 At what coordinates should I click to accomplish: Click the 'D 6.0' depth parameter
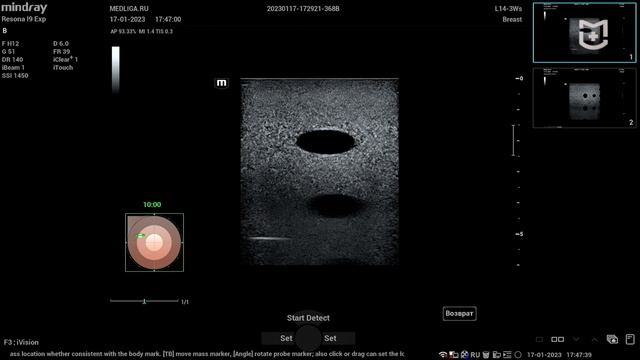pos(61,43)
